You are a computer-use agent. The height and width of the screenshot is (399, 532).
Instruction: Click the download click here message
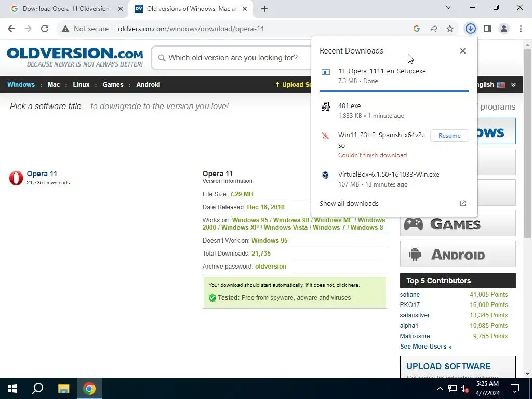(x=284, y=285)
